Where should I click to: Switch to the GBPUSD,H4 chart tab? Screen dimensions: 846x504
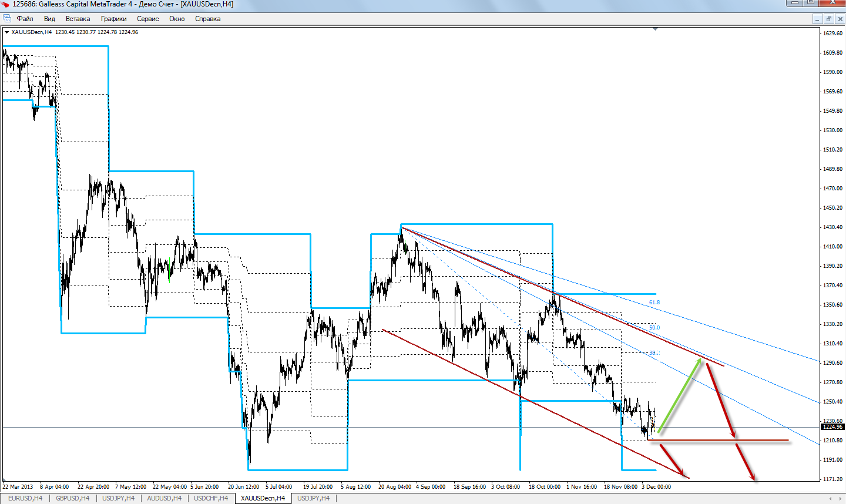pos(72,498)
